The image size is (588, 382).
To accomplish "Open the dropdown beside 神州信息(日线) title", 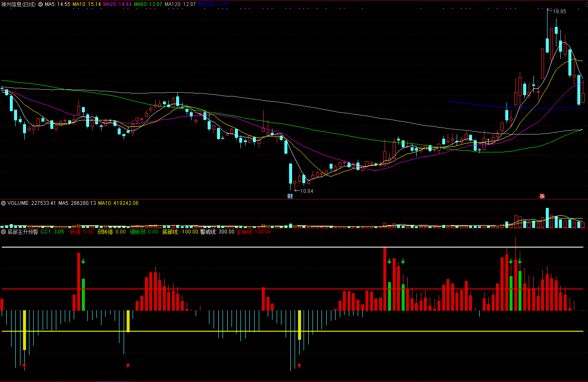I will click(40, 4).
